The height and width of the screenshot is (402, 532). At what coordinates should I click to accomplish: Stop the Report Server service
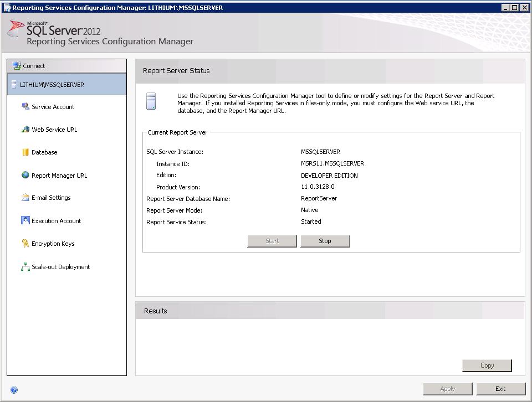pos(325,241)
